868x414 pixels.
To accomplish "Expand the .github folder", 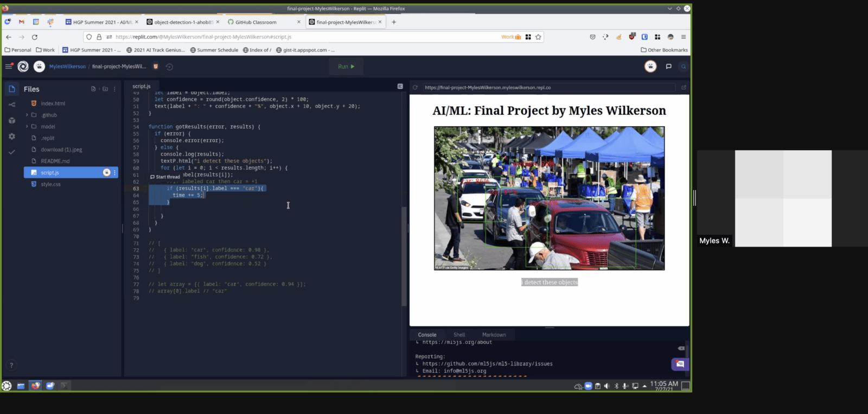I will click(27, 115).
